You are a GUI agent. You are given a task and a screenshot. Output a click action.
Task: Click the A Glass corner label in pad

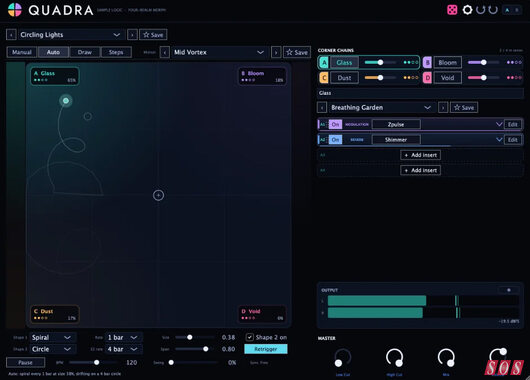tap(54, 76)
